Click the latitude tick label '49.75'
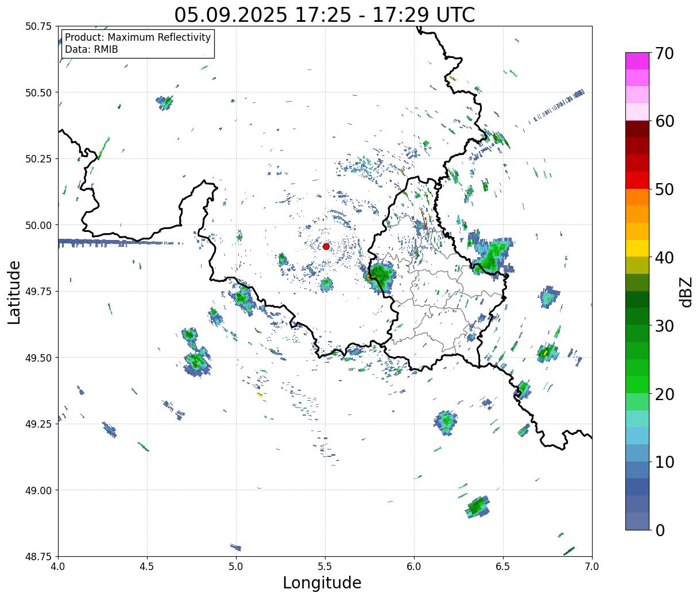The height and width of the screenshot is (597, 700). tap(38, 292)
